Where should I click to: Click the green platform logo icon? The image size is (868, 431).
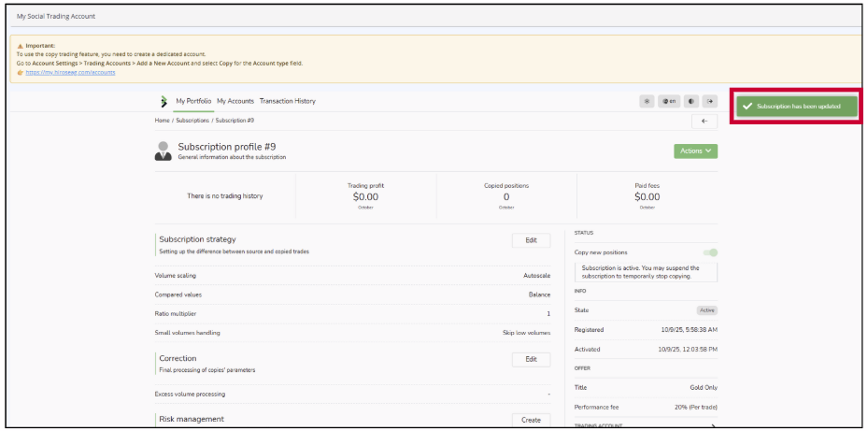(x=164, y=101)
